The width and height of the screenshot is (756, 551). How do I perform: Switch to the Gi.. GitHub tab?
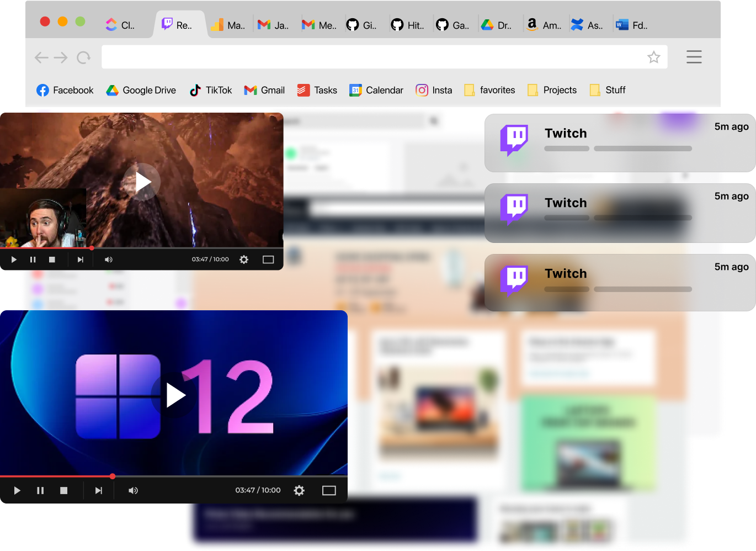tap(361, 25)
